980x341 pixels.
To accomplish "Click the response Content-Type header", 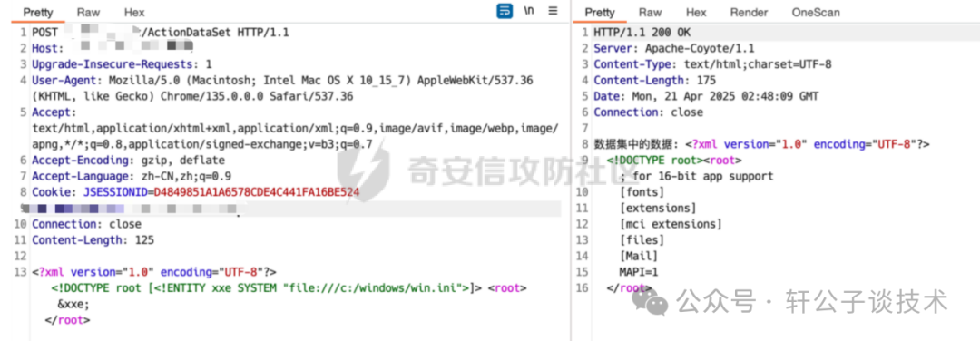I will point(712,63).
